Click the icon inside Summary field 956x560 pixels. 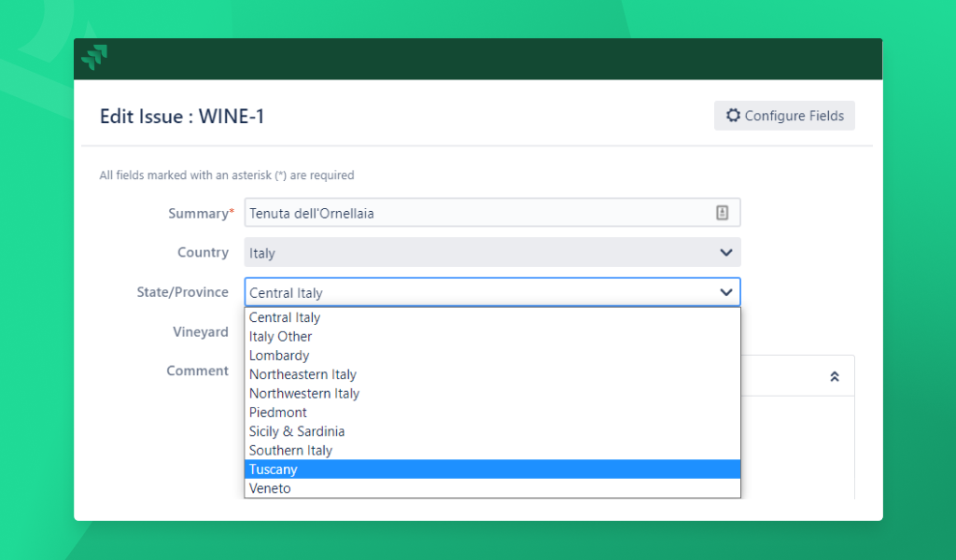(x=722, y=213)
